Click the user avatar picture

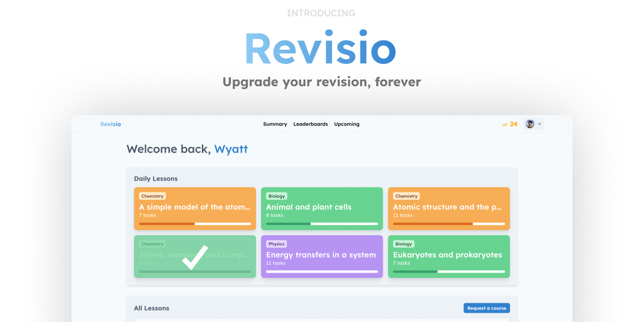coord(530,124)
